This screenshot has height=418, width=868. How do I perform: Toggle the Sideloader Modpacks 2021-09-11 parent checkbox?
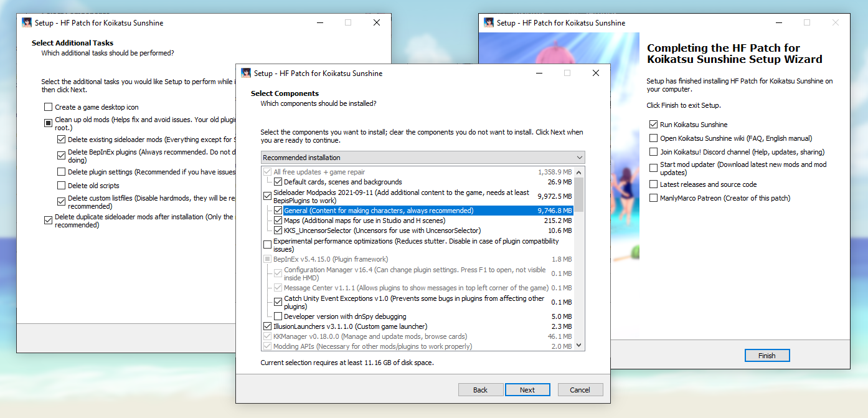click(x=268, y=196)
